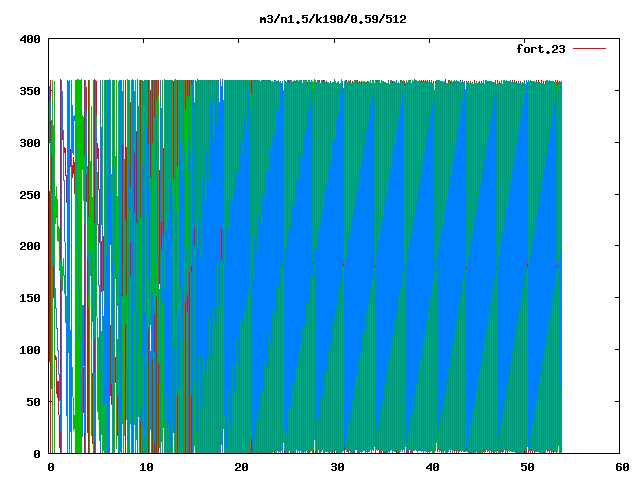Image resolution: width=640 pixels, height=480 pixels.
Task: Click the y-axis label 100
Action: click(x=30, y=350)
